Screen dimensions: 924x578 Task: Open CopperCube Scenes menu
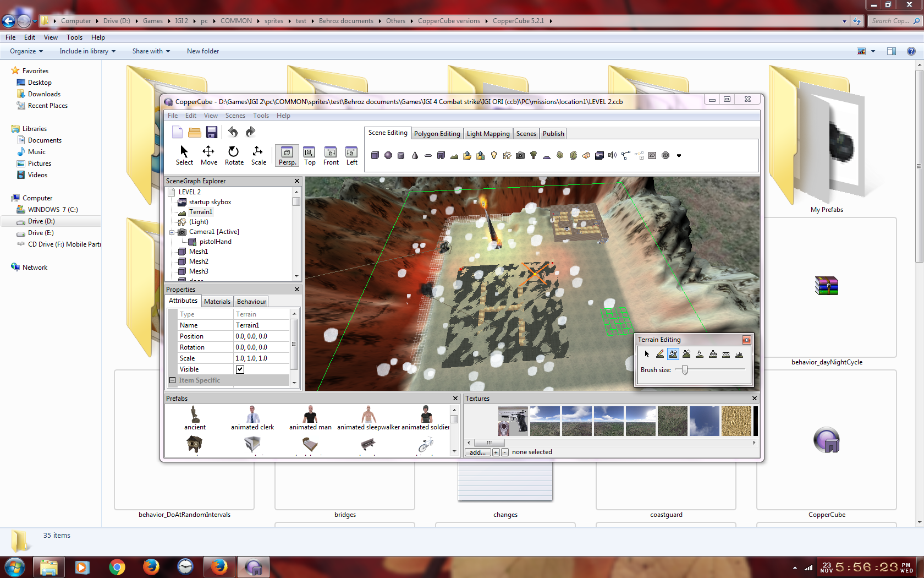235,116
